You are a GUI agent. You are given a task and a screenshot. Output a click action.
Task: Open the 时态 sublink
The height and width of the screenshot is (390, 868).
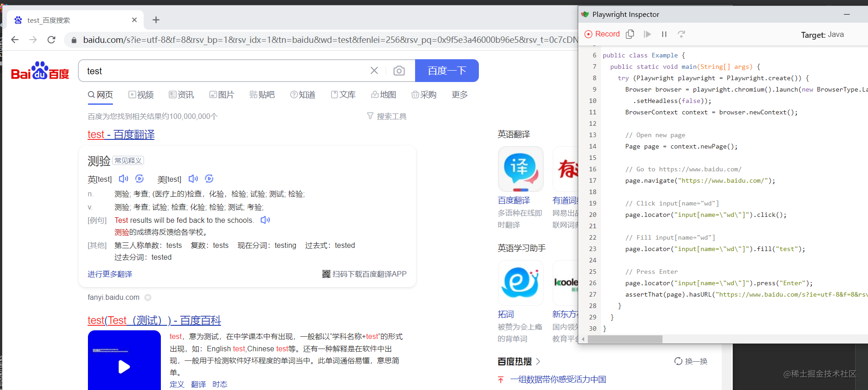(220, 384)
